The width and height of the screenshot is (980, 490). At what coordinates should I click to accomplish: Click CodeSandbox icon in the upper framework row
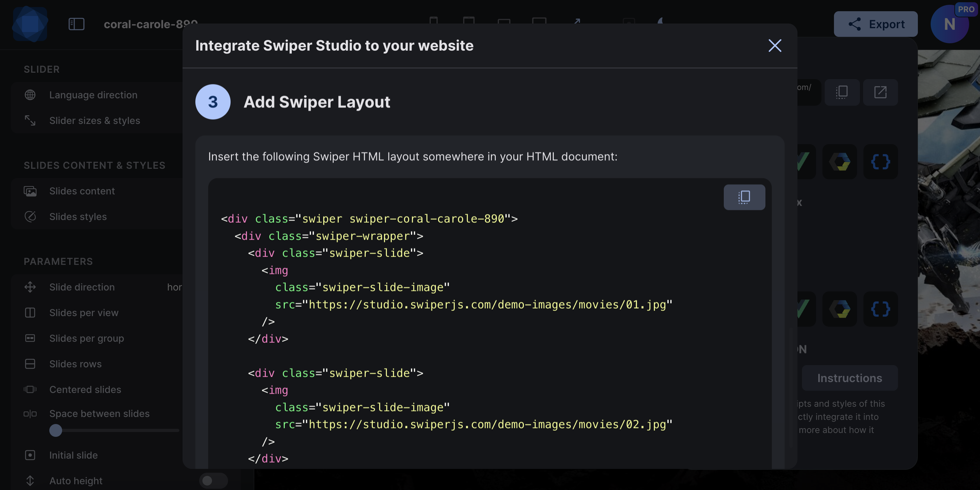click(839, 162)
